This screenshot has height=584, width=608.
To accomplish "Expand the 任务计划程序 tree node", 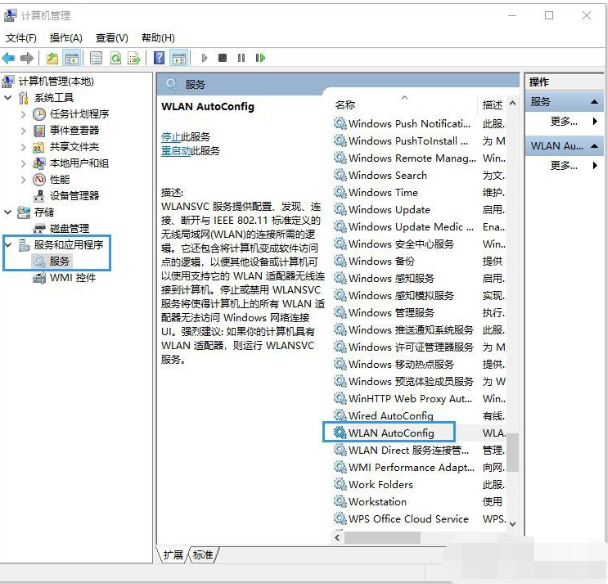I will 24,114.
